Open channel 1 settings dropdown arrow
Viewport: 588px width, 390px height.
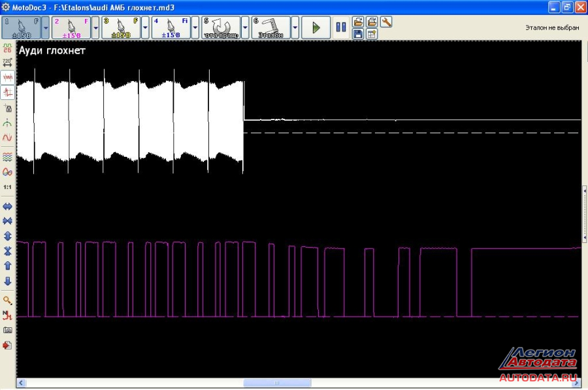click(x=45, y=27)
